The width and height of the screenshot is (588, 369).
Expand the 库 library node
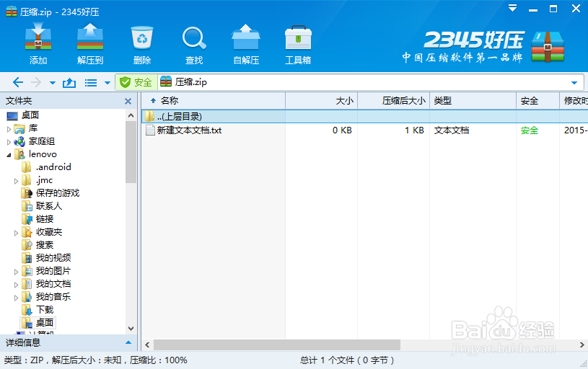(9, 129)
